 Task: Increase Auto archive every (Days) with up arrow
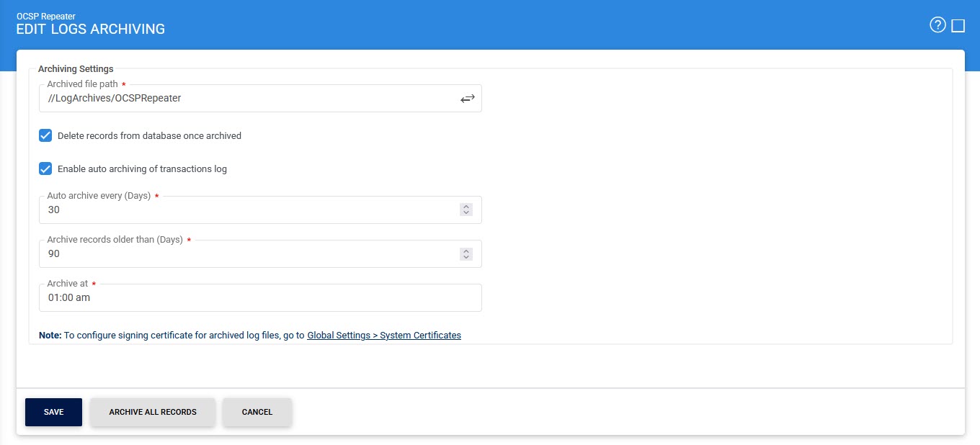pos(466,207)
